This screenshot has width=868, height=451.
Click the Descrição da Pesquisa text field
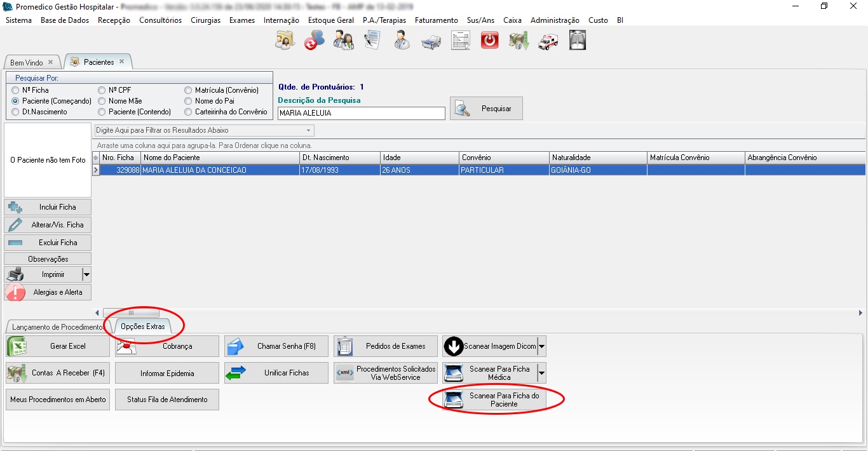[x=361, y=113]
